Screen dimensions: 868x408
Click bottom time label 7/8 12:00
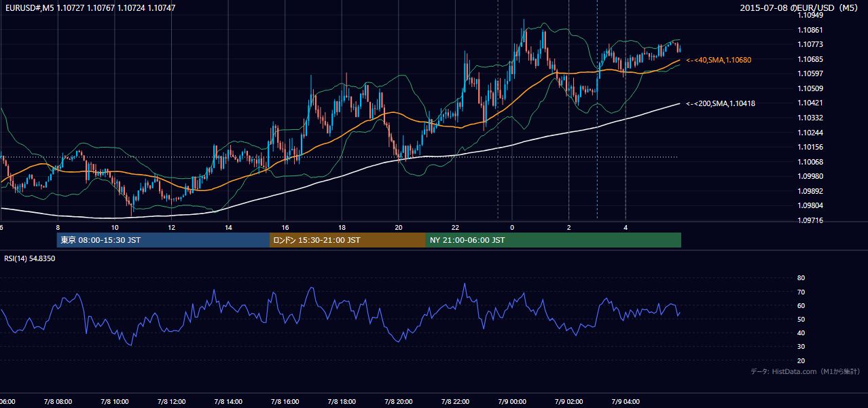pyautogui.click(x=171, y=402)
